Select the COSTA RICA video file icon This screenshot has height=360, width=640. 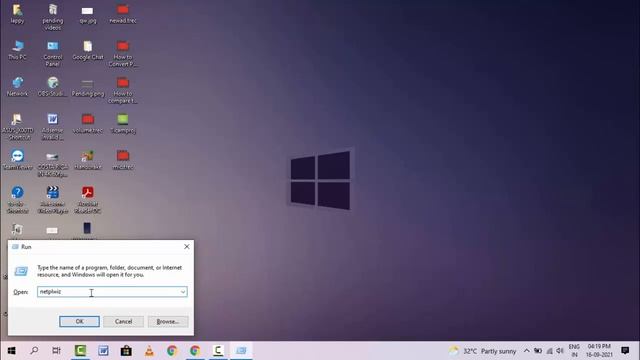point(53,163)
